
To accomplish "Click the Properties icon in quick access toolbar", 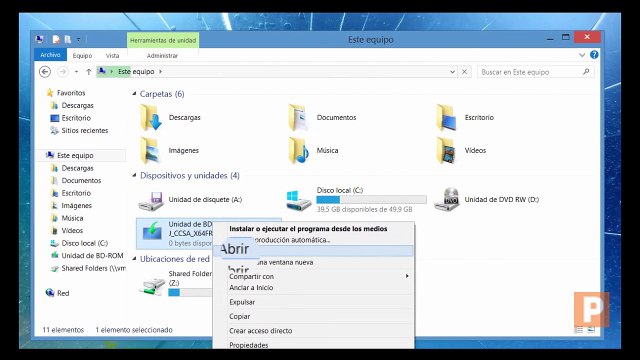I will point(56,40).
